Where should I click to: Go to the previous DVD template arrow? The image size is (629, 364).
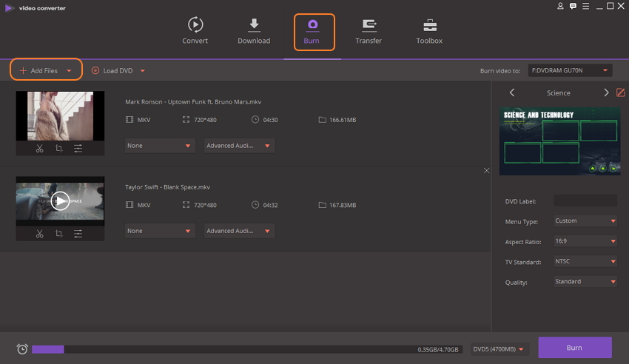512,92
